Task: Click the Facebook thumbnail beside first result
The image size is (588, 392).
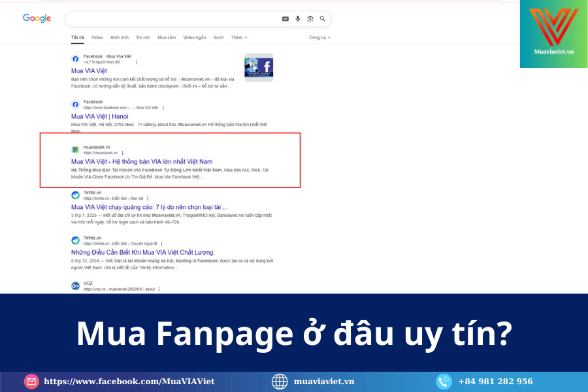Action: point(258,67)
